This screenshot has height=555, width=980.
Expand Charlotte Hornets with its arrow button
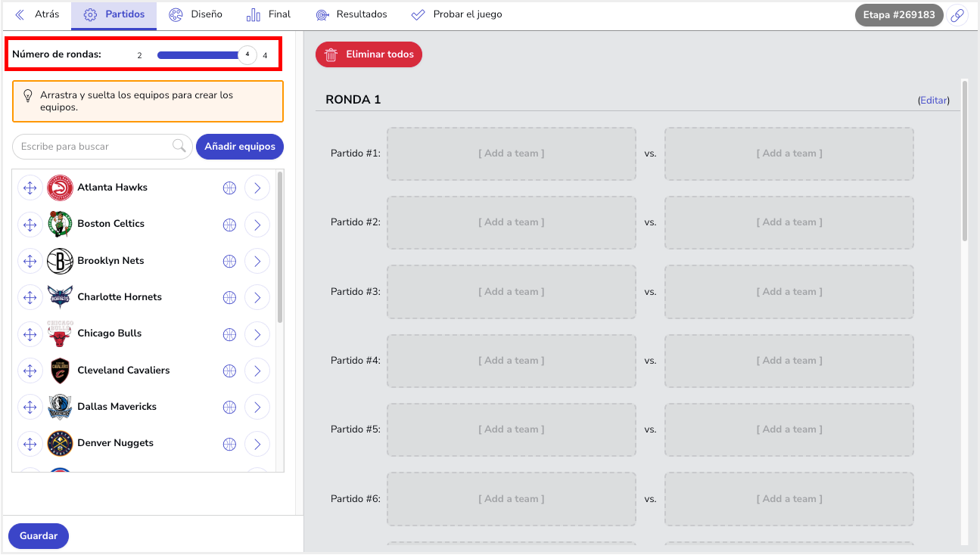click(x=257, y=297)
